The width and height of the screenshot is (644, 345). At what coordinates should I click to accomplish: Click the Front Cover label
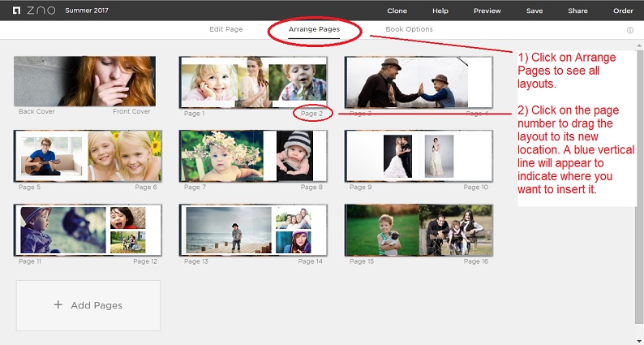(131, 111)
